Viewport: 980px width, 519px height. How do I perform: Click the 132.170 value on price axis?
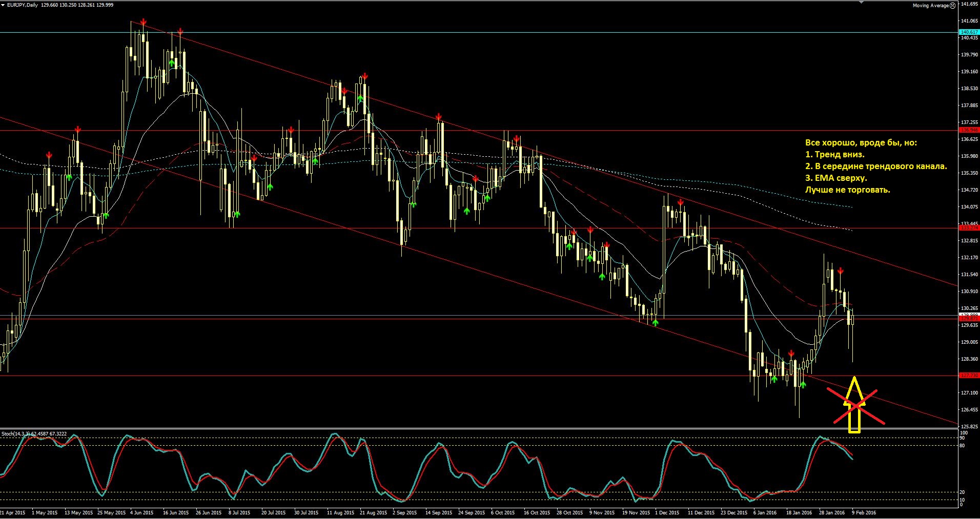970,258
